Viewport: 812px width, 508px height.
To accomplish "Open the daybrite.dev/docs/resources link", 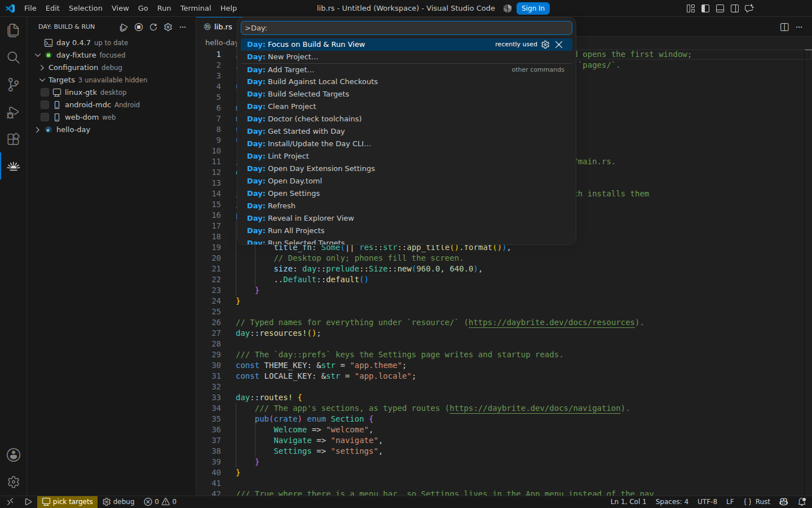I will coord(551,323).
